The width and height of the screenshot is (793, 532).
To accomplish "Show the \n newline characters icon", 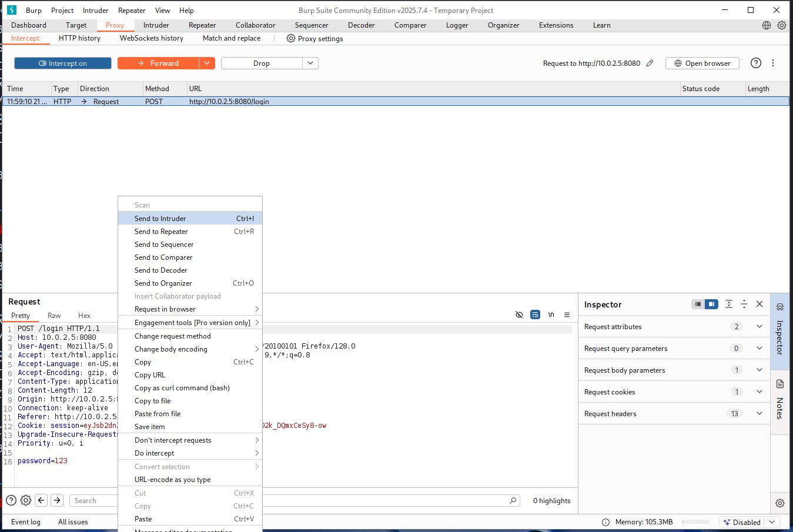I will tap(551, 314).
